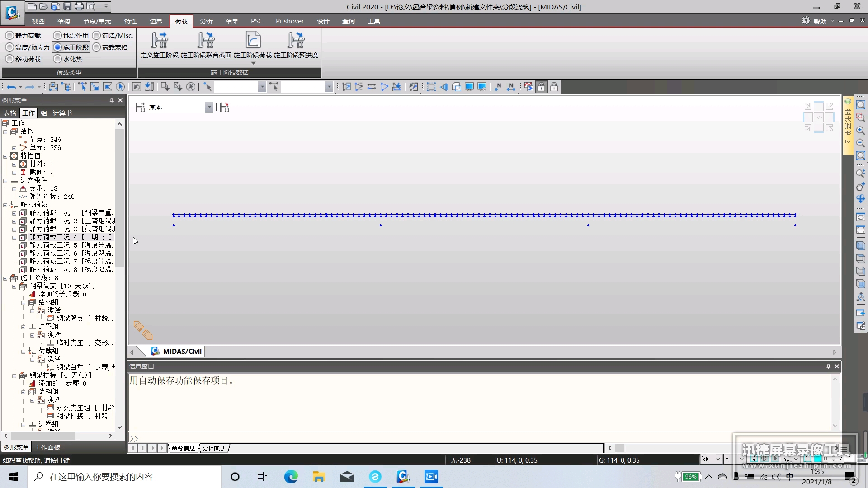Expand the 静力荷载工况 1 tree node
The height and width of the screenshot is (488, 868).
point(14,213)
